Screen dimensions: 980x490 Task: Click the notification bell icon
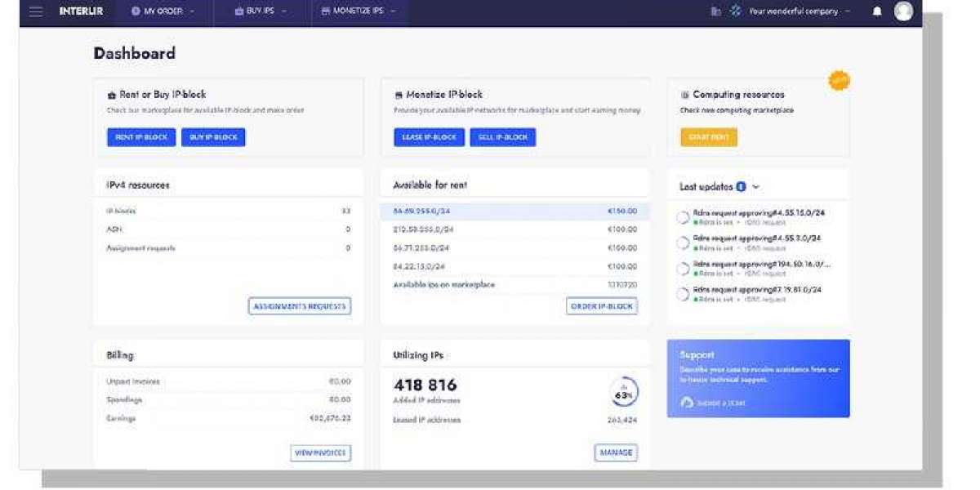[x=877, y=11]
